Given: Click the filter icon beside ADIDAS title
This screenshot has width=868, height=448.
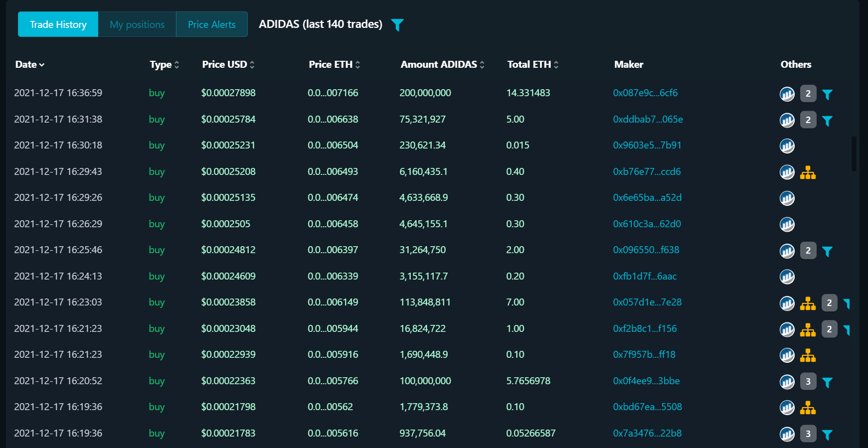Looking at the screenshot, I should point(397,25).
